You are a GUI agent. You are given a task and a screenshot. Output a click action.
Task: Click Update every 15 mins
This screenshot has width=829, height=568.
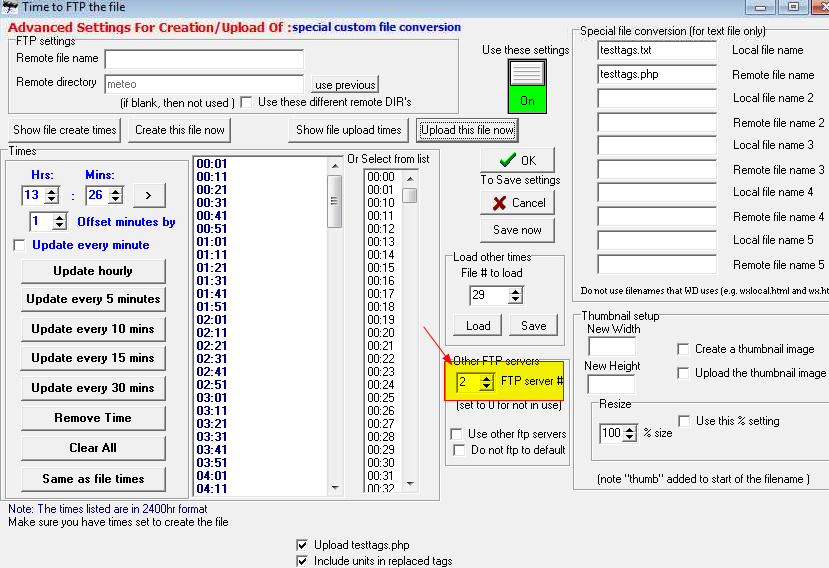(93, 358)
